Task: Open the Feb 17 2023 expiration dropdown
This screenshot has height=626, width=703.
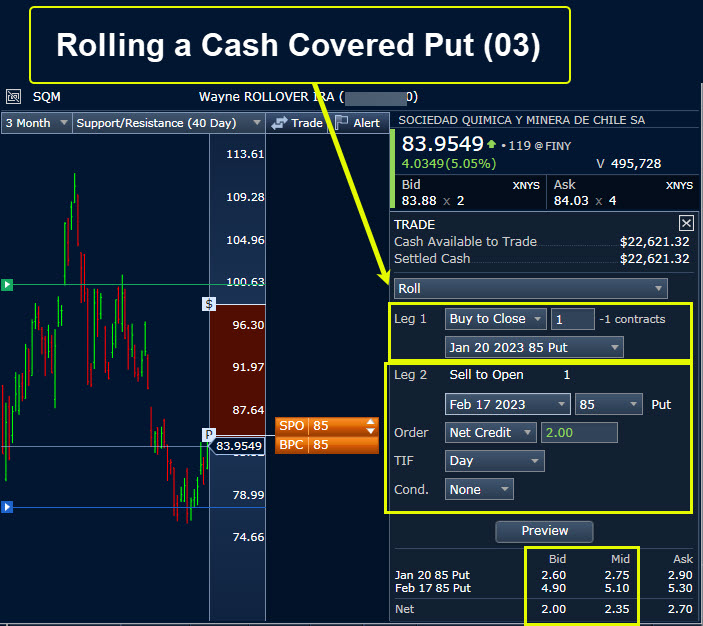Action: pyautogui.click(x=508, y=405)
